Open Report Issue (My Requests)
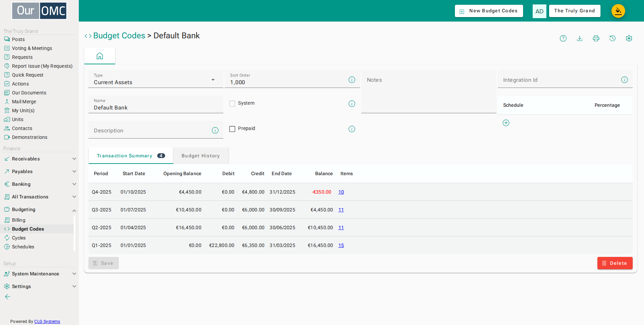The image size is (644, 325). click(42, 66)
